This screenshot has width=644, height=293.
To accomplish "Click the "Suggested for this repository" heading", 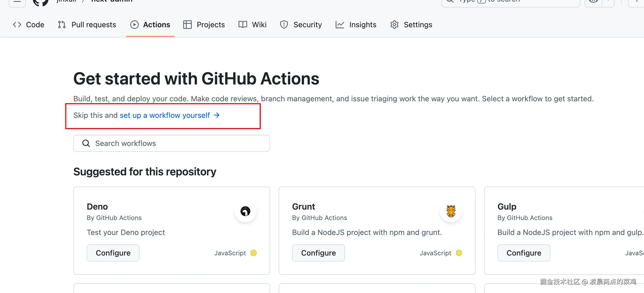I will 145,172.
